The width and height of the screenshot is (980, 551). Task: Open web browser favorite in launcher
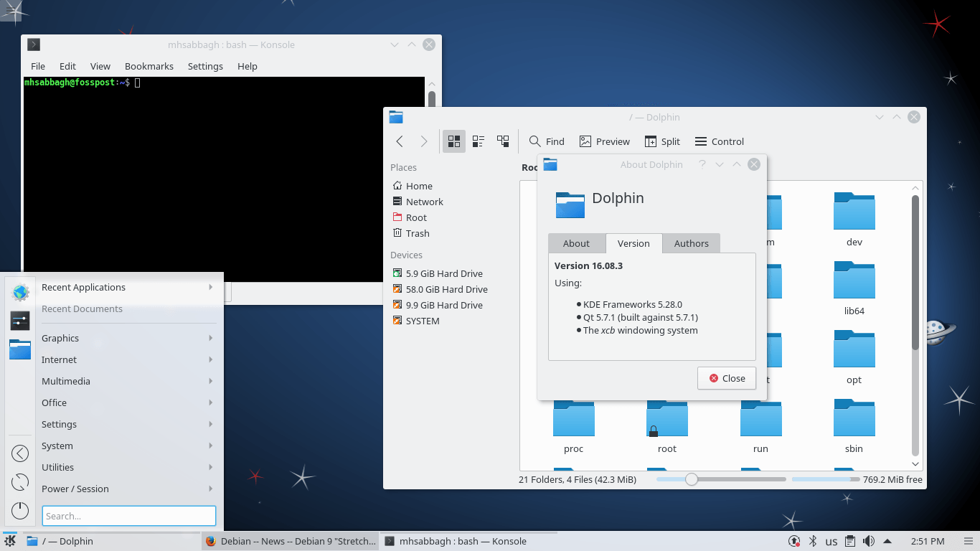20,292
